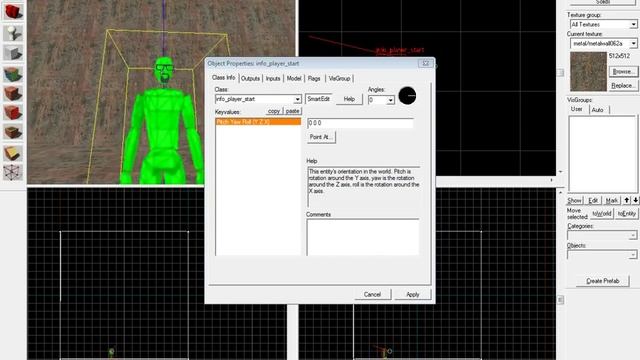Image resolution: width=640 pixels, height=360 pixels.
Task: Click the entity orientation Help text
Action: [x=364, y=181]
